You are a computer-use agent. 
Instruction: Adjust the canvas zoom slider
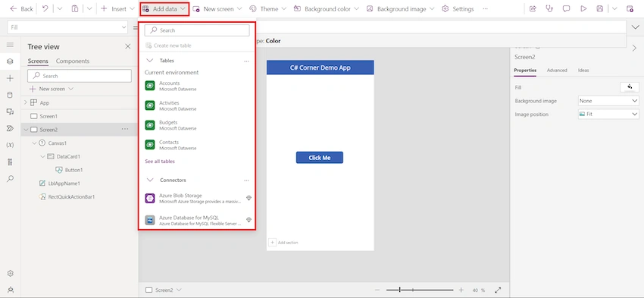pos(420,290)
